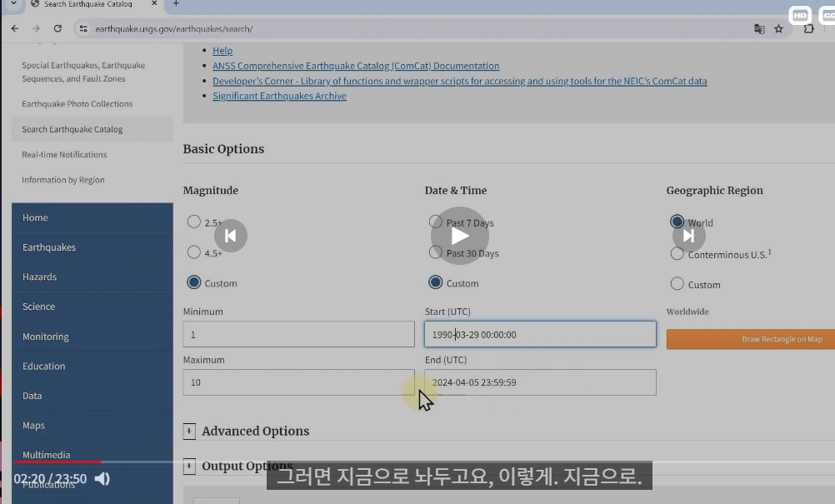Play the video with center play button
This screenshot has width=835, height=504.
pyautogui.click(x=459, y=236)
